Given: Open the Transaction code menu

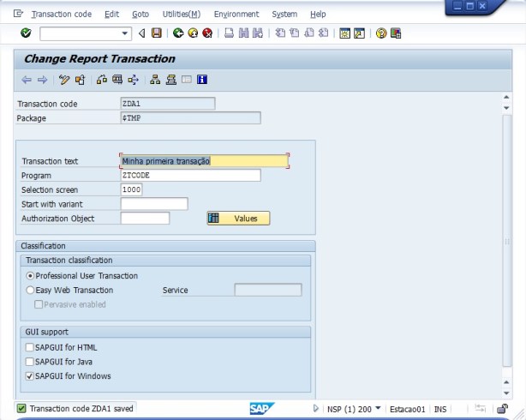Looking at the screenshot, I should [x=62, y=14].
